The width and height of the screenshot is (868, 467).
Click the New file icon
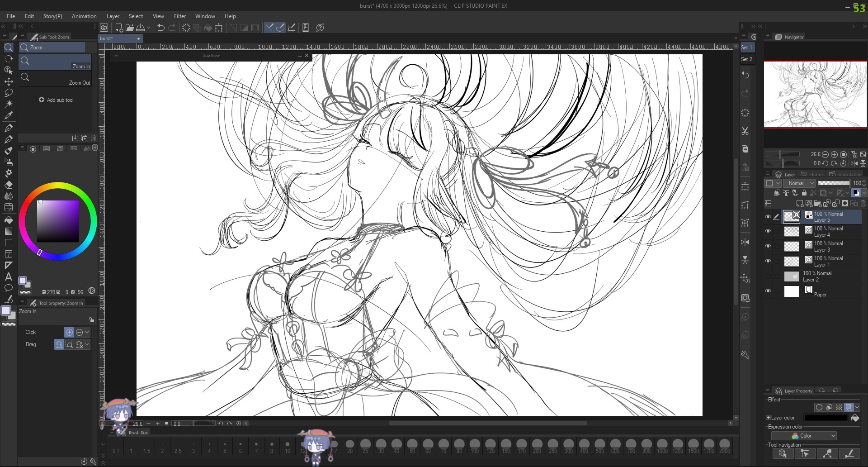coord(119,28)
